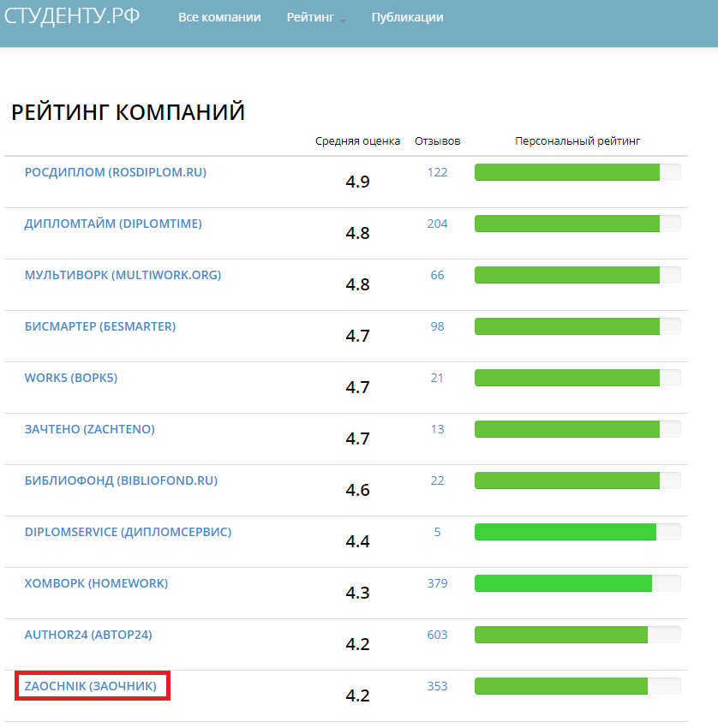The height and width of the screenshot is (728, 718).
Task: View the 603 reviews for AUTHOR24
Action: click(437, 635)
